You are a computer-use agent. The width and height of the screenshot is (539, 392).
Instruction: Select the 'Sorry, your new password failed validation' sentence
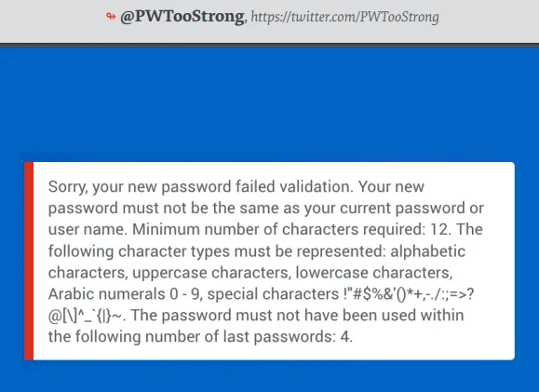pos(201,187)
